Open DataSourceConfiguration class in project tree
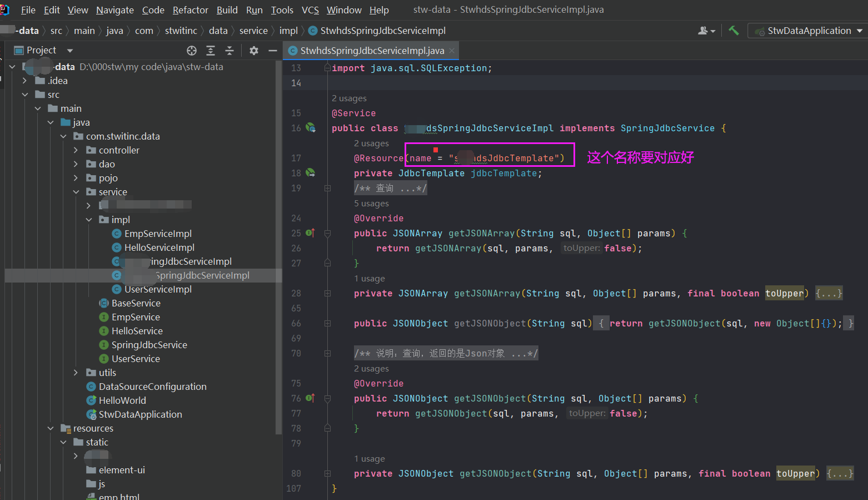Image resolution: width=868 pixels, height=500 pixels. coord(152,387)
